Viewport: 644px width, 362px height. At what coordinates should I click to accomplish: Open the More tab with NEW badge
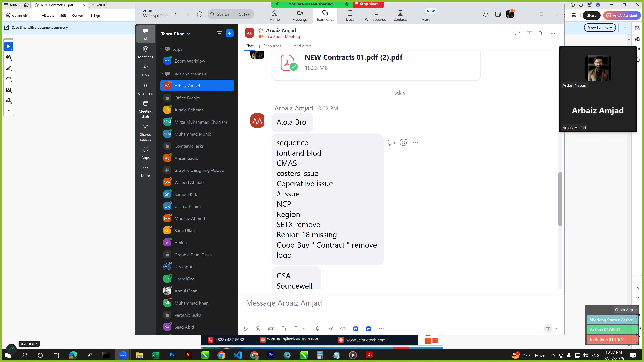tap(426, 16)
